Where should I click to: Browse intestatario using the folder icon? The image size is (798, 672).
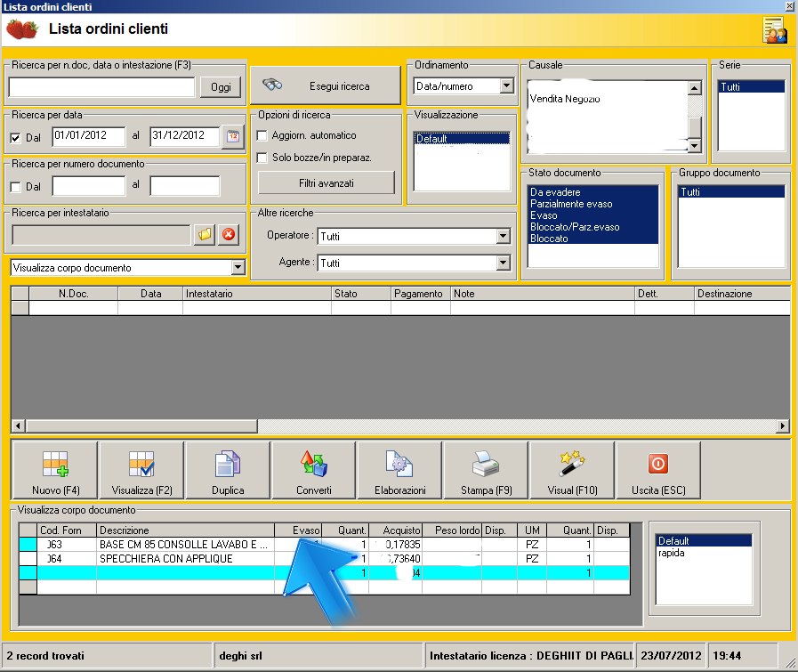tap(205, 234)
